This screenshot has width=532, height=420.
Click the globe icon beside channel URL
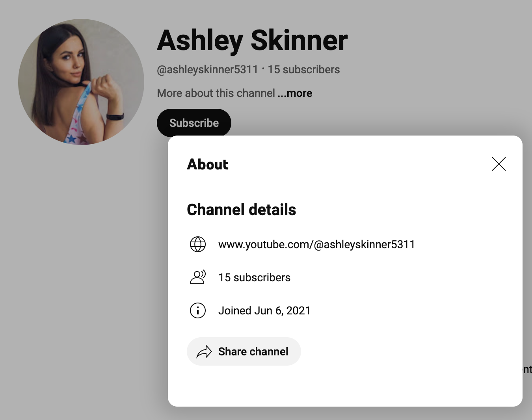click(x=198, y=244)
